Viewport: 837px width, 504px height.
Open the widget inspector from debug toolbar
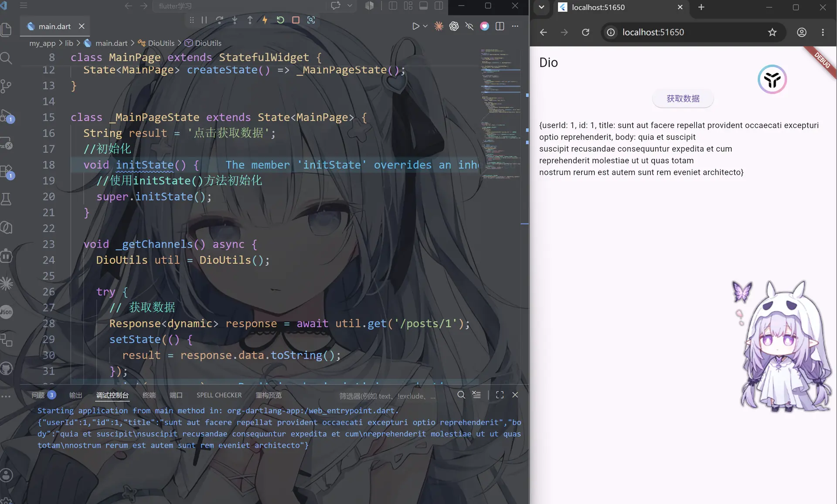[311, 20]
